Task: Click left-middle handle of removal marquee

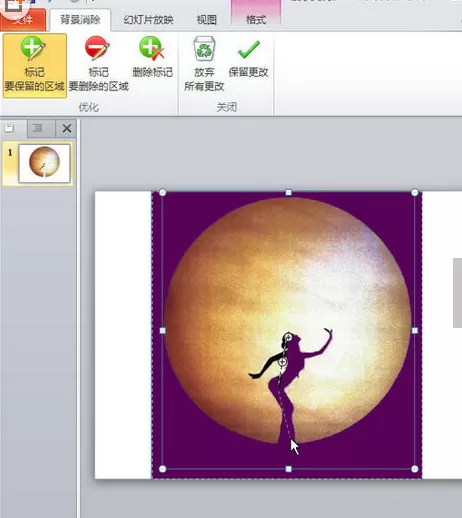Action: coord(163,330)
